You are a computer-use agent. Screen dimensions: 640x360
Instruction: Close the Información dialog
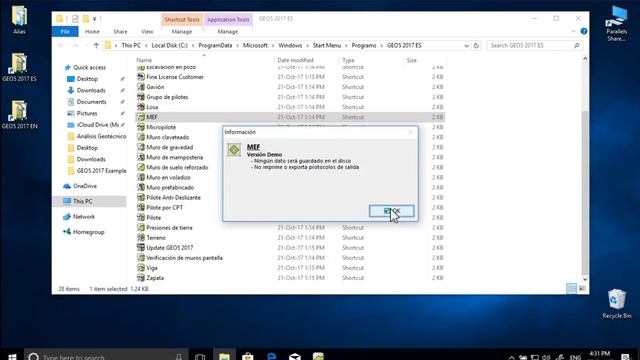[x=411, y=132]
